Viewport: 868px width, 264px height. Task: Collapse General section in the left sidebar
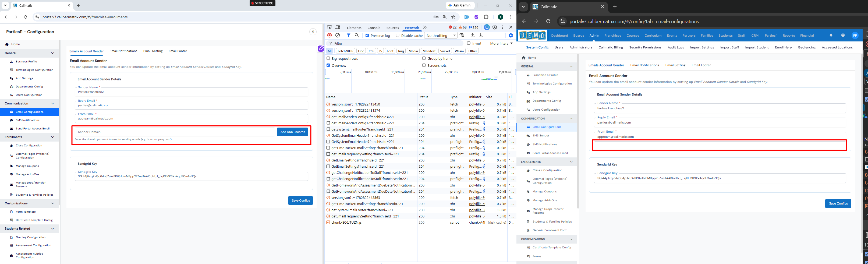(x=52, y=53)
